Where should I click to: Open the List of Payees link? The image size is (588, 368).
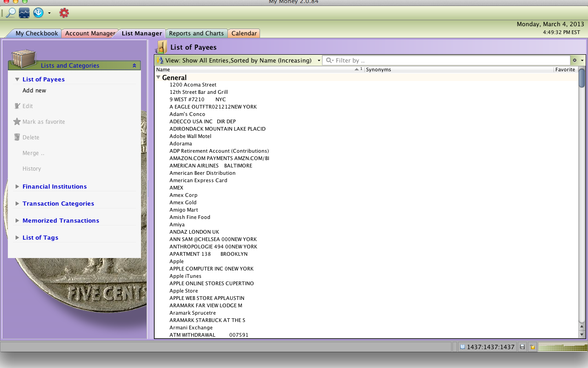(x=44, y=79)
